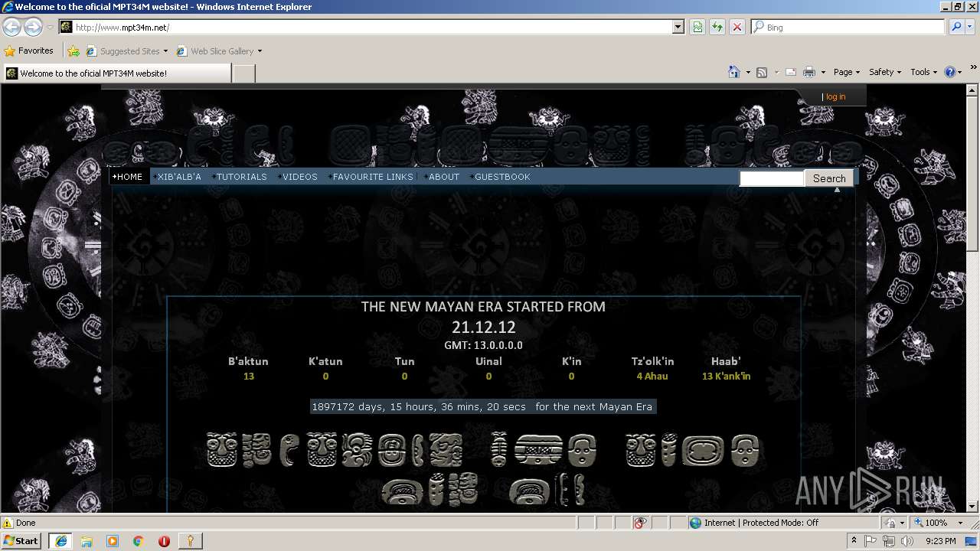
Task: Open the search provider dropdown arrow
Action: (x=971, y=27)
